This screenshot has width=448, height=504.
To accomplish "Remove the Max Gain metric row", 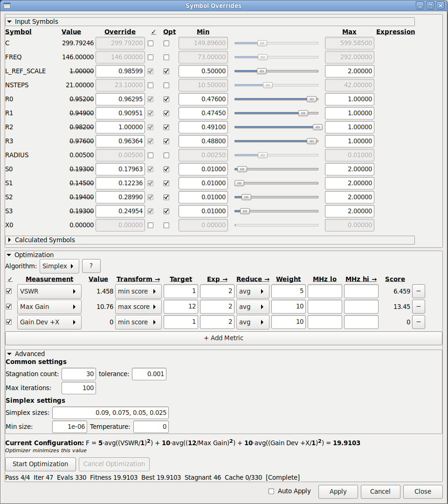I will click(x=418, y=307).
